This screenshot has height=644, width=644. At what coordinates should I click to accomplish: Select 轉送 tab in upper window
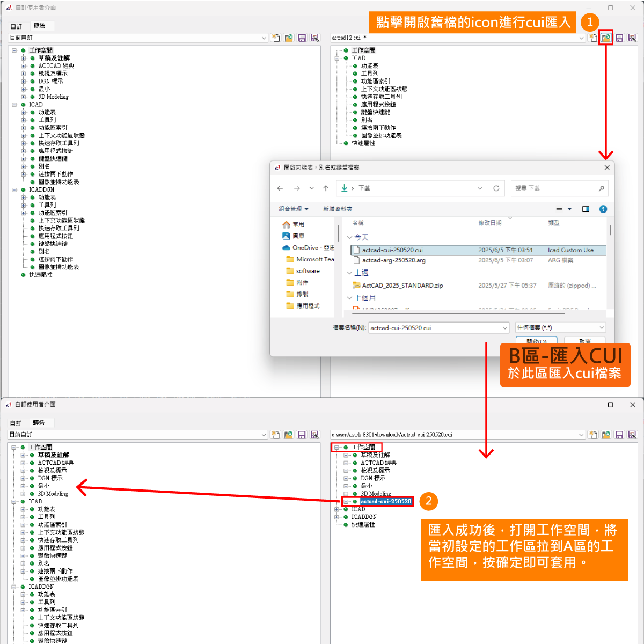(39, 26)
